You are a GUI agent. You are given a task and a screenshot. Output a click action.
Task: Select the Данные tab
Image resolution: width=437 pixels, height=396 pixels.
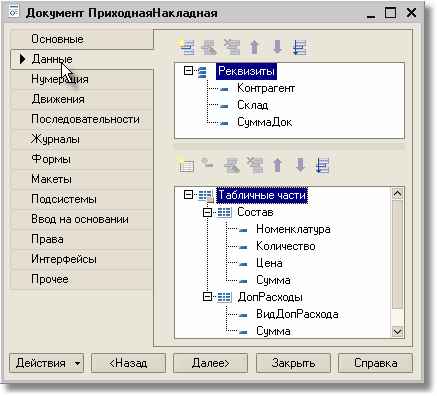pos(82,59)
